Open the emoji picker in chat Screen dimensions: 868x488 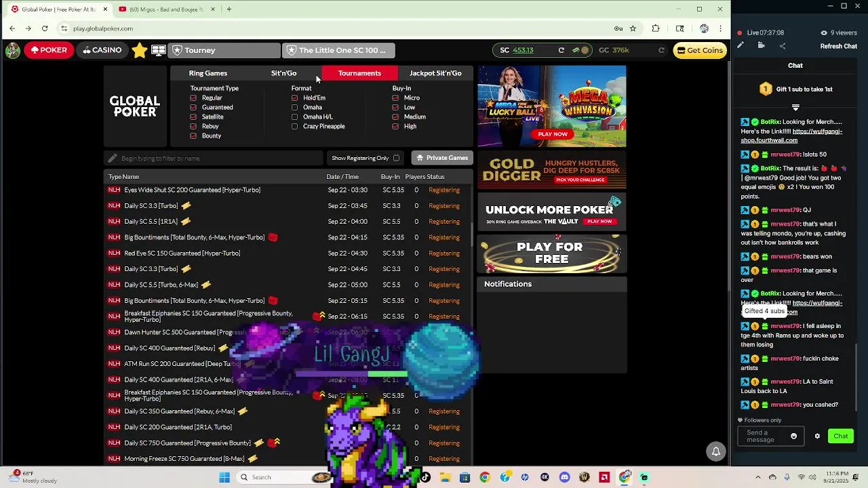coord(794,436)
